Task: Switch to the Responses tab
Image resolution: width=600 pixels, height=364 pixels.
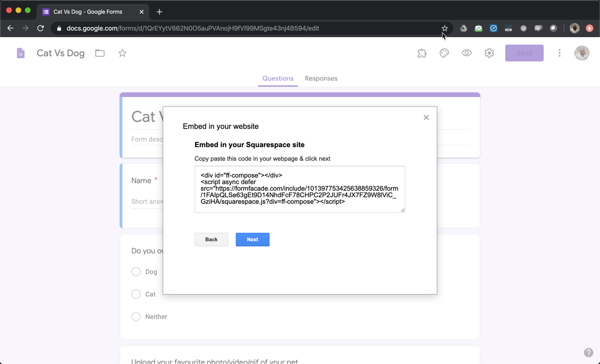Action: pyautogui.click(x=321, y=78)
